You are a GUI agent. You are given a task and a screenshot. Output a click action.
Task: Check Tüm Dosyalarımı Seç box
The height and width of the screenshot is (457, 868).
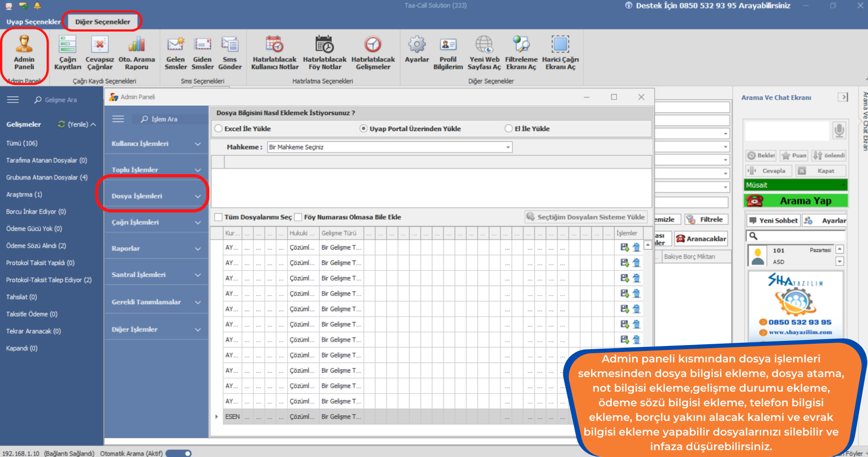[x=218, y=217]
